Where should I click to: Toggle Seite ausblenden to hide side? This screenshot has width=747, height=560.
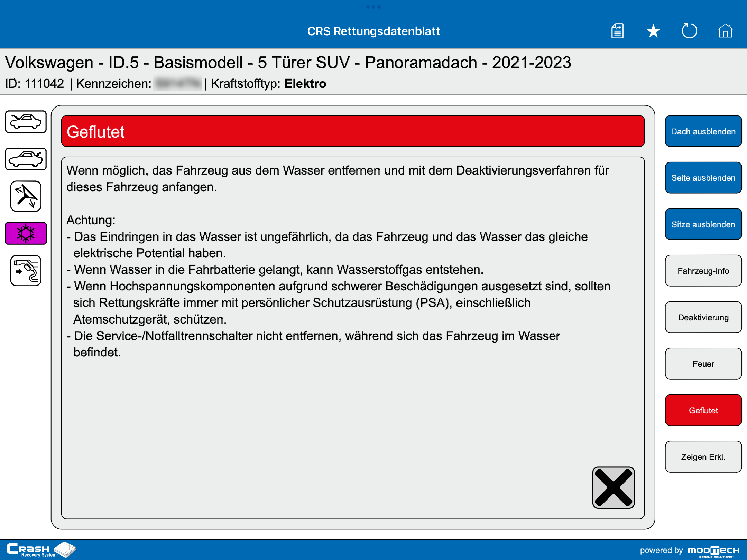click(x=703, y=178)
